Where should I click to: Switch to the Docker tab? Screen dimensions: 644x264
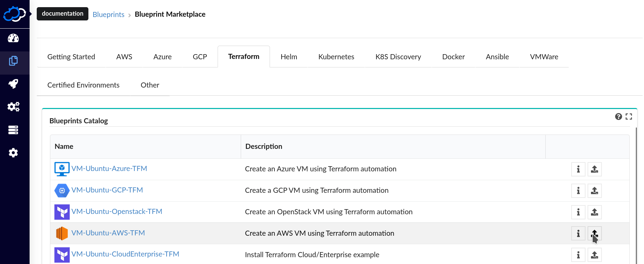click(x=454, y=57)
